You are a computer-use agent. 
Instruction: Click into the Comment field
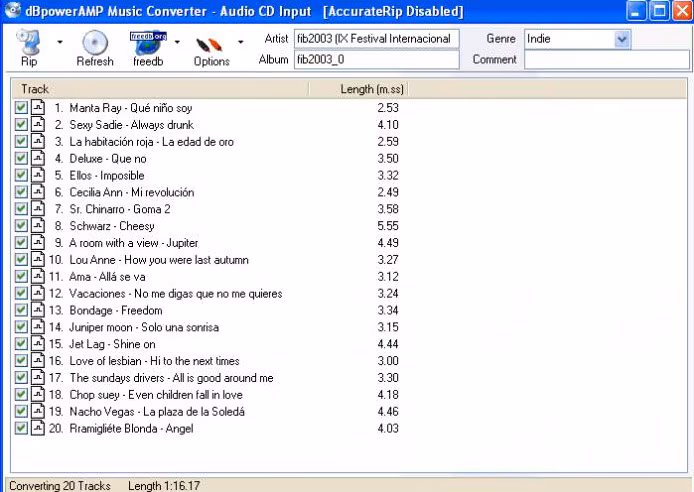pos(607,60)
